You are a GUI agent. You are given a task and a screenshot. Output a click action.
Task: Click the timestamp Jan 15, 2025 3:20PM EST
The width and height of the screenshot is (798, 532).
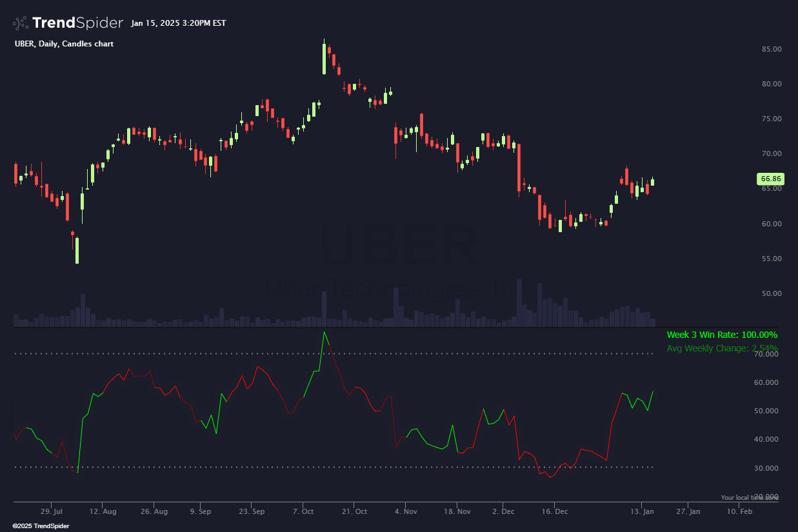[x=178, y=23]
